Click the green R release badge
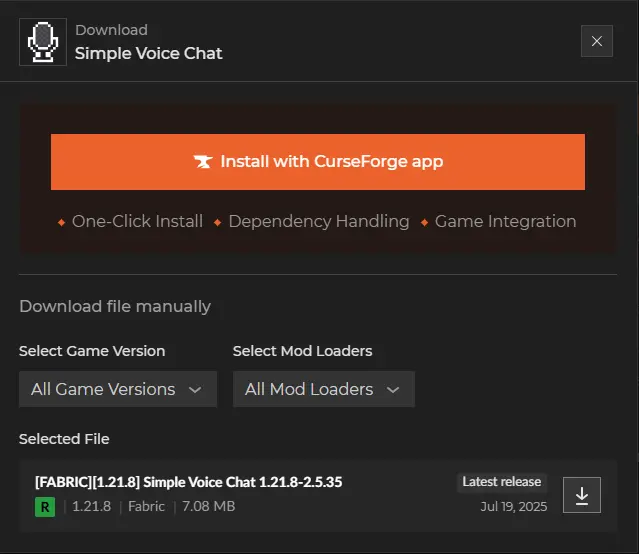This screenshot has width=639, height=554. tap(45, 507)
